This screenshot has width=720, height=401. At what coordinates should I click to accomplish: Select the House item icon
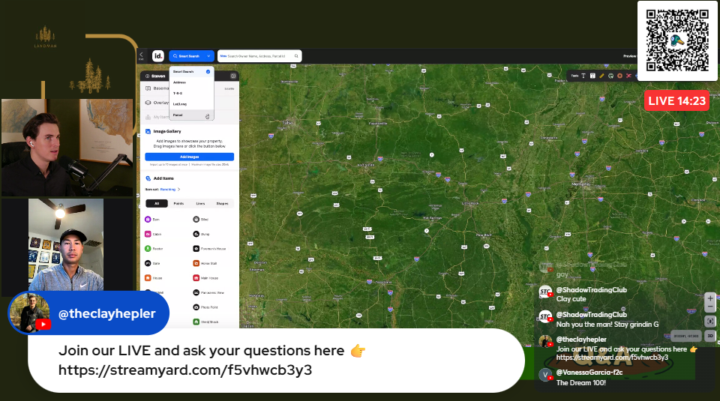(148, 278)
